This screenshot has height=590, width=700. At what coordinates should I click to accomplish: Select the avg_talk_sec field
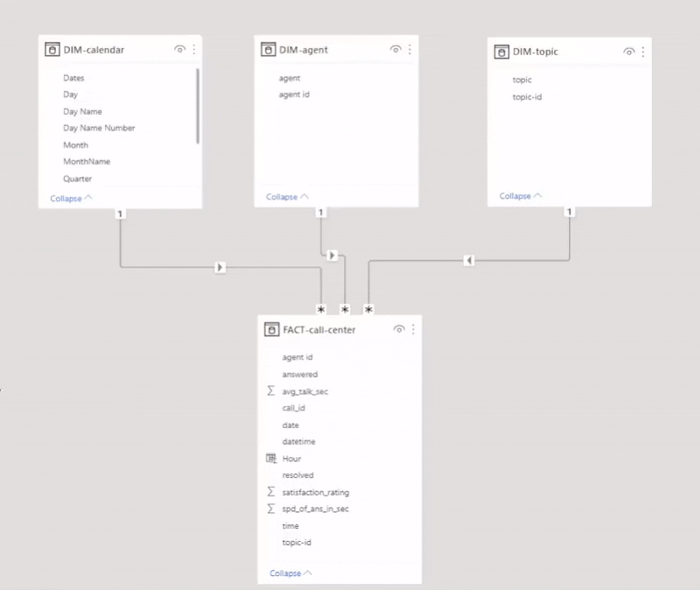pyautogui.click(x=305, y=391)
